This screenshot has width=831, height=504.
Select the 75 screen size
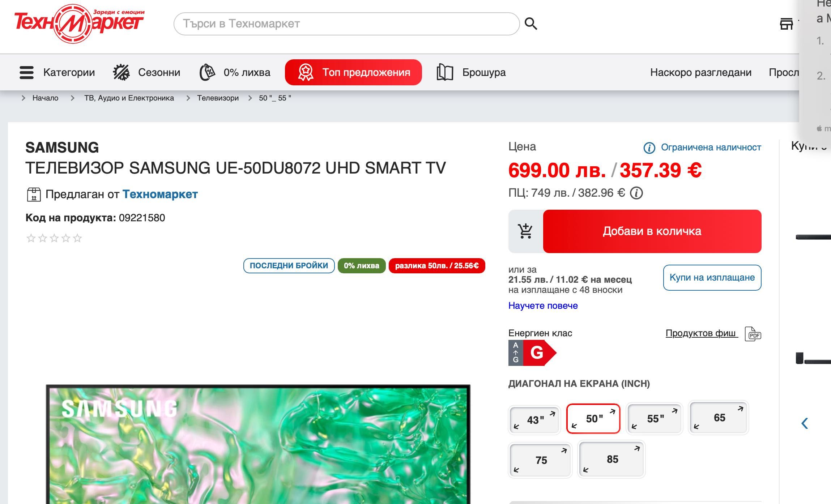click(x=540, y=460)
